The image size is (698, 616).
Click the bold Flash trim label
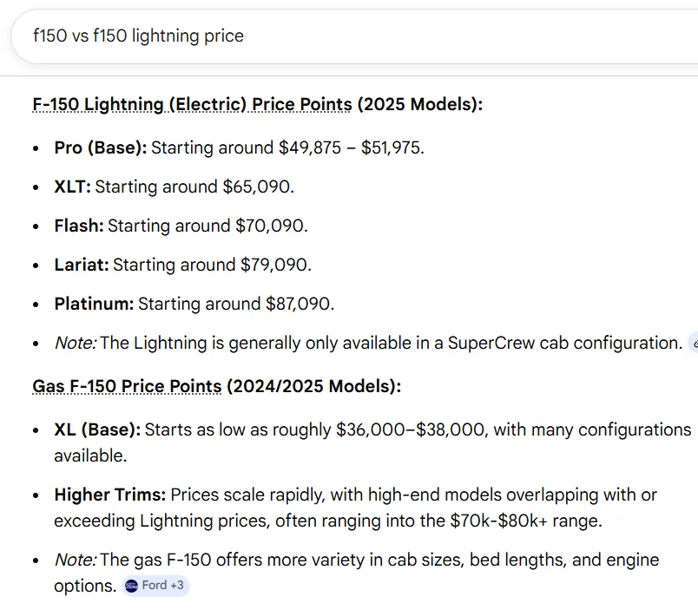[78, 226]
